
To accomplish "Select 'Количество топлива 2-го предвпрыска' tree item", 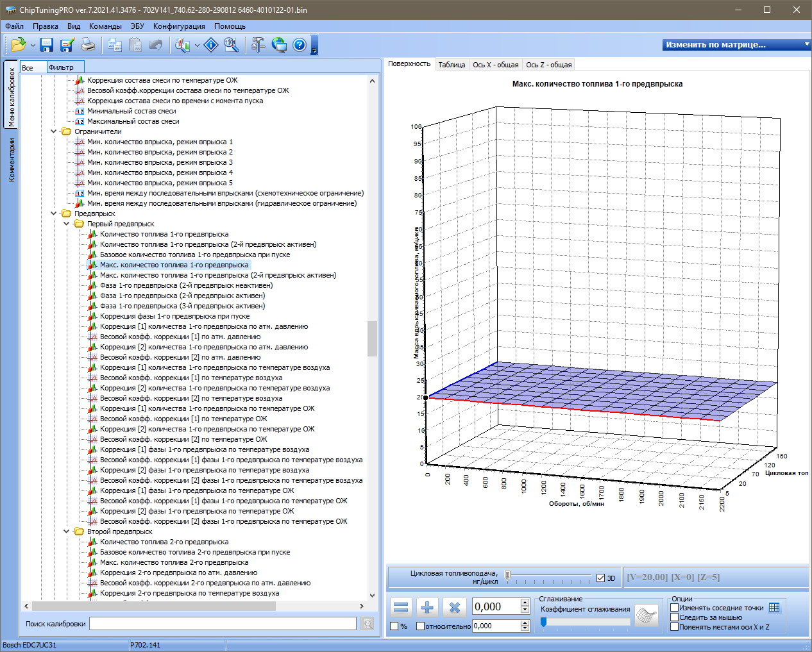I will tap(164, 542).
